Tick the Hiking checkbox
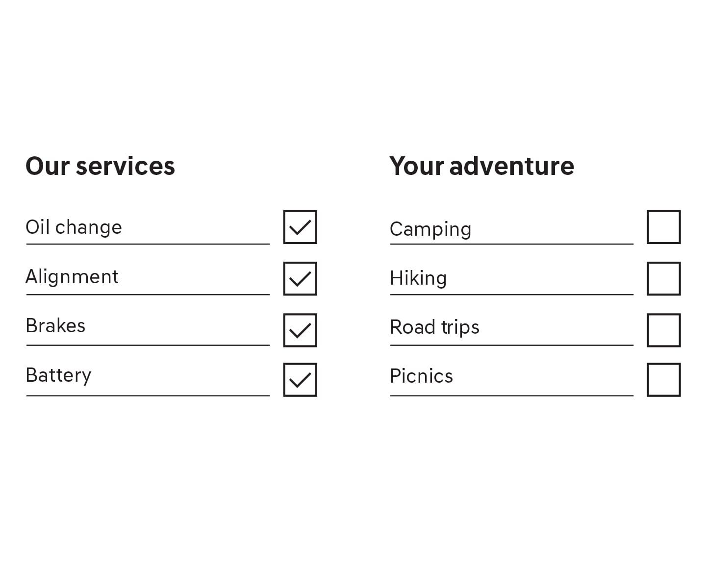Viewport: 706px width, 588px height. [x=664, y=279]
